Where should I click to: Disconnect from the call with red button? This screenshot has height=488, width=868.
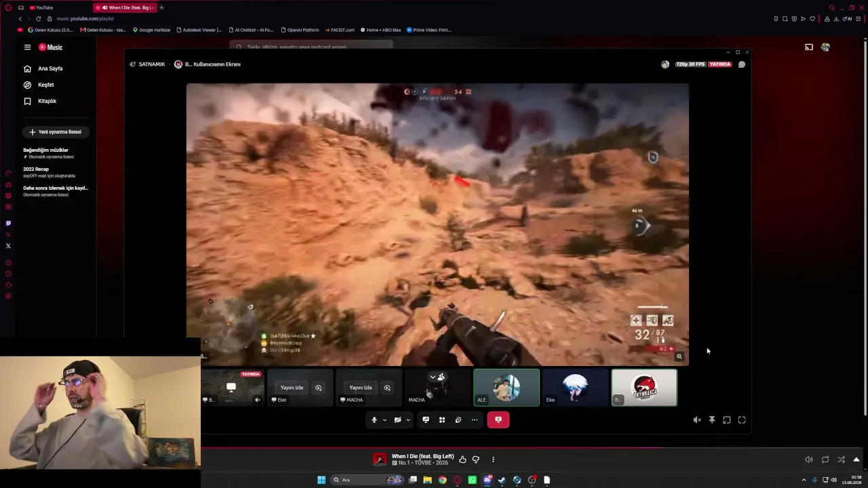498,420
